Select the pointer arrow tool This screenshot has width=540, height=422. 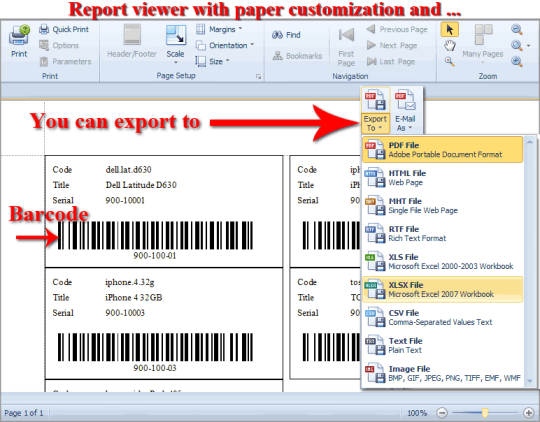pyautogui.click(x=449, y=30)
